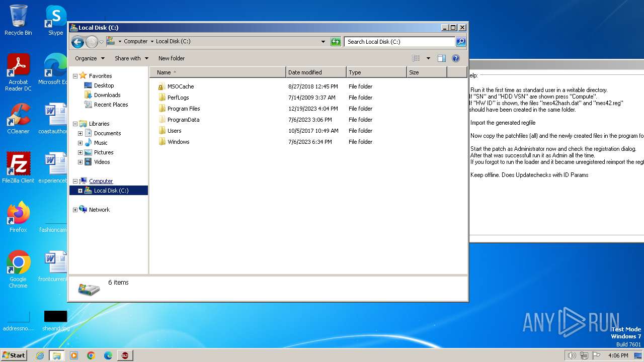The image size is (644, 362).
Task: Sort by the Size column header
Action: (427, 72)
